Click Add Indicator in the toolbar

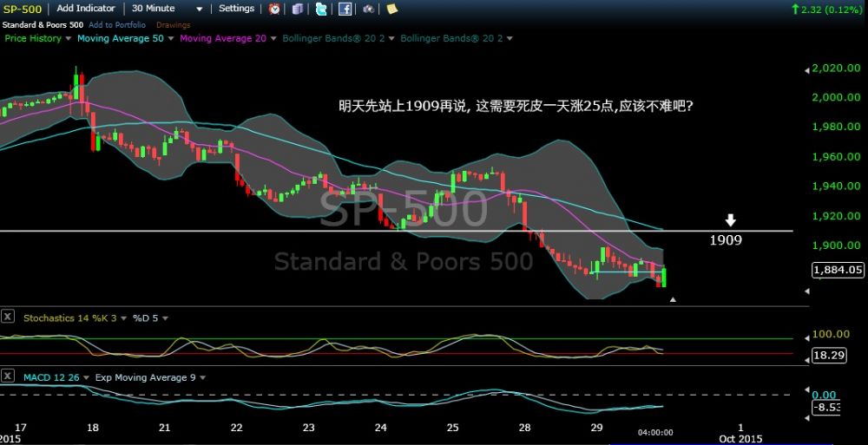[x=86, y=9]
